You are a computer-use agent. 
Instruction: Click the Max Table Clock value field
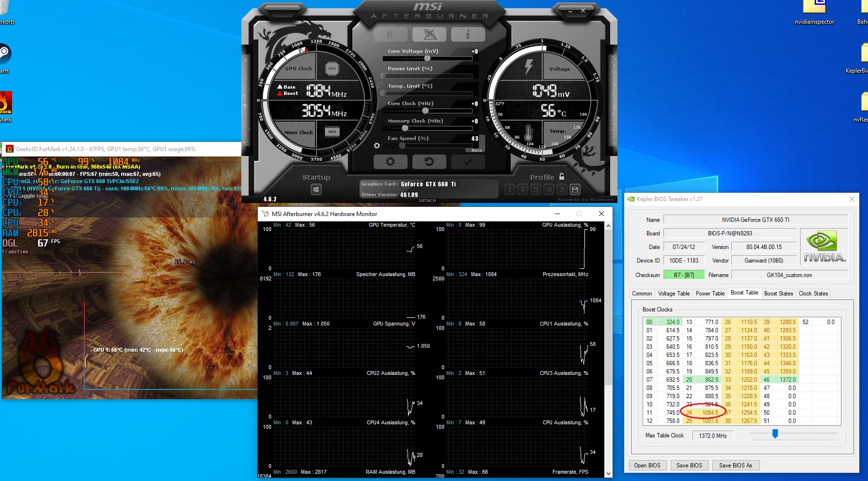pos(712,435)
